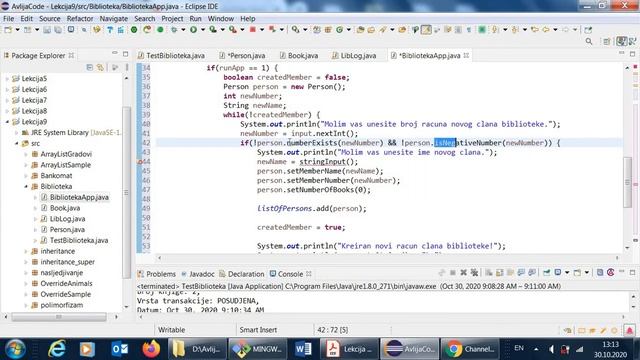Screen dimensions: 640x360
Task: Open Firefox from the taskbar
Action: point(151,349)
